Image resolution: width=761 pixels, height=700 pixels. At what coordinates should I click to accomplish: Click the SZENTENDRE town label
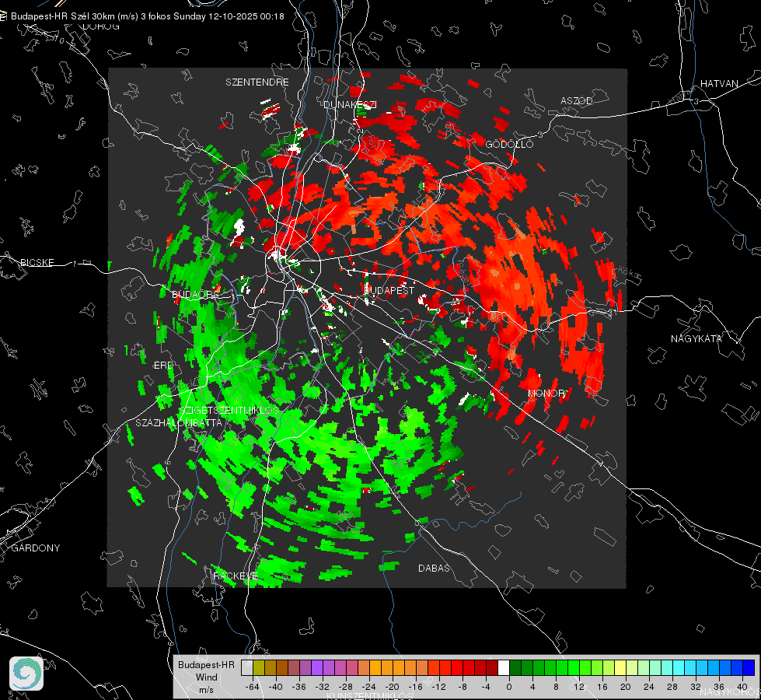click(257, 82)
